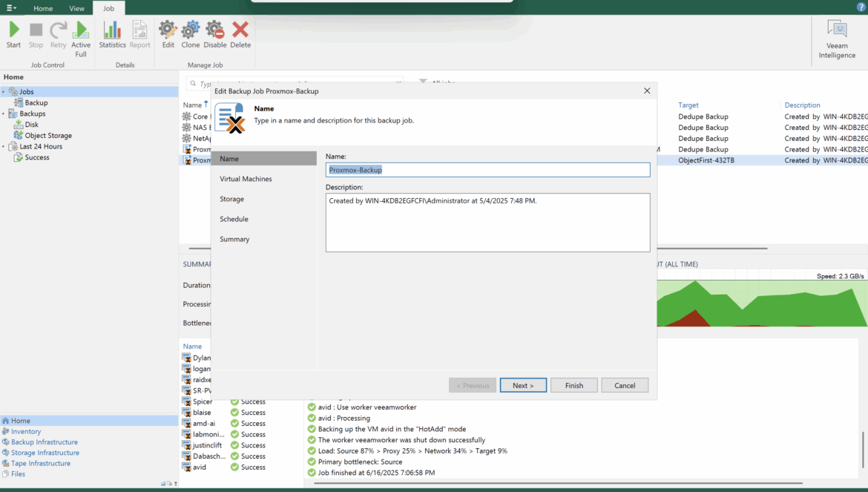Select the NAS job icon

186,128
